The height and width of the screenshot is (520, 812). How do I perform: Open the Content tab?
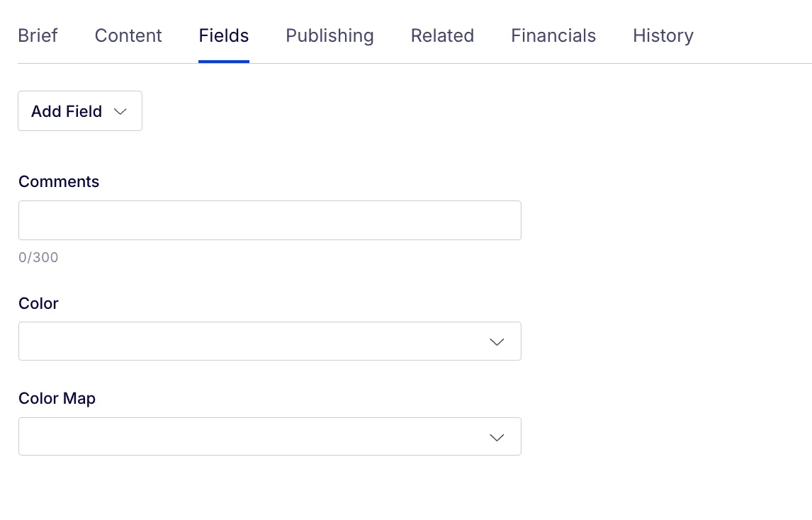[x=128, y=35]
